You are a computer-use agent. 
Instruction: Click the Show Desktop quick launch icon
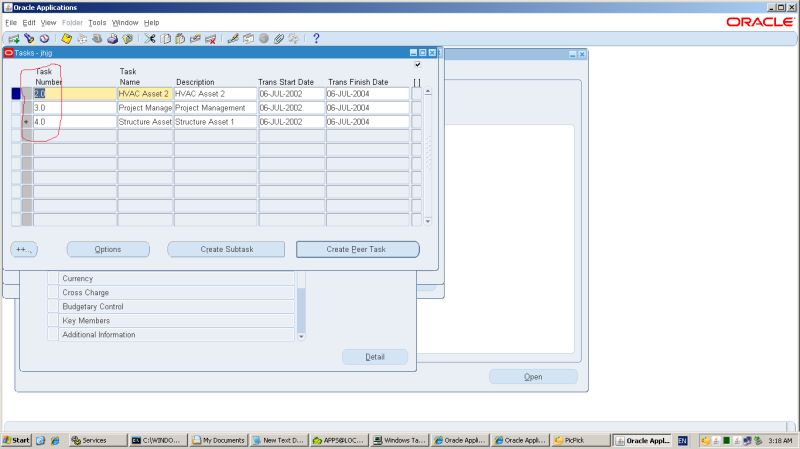[x=41, y=440]
